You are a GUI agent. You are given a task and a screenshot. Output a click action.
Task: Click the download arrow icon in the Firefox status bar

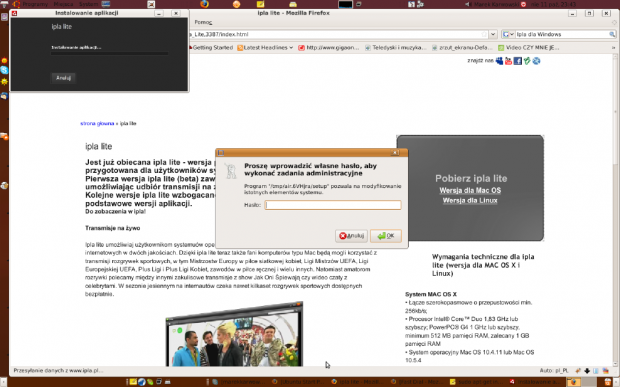point(587,371)
